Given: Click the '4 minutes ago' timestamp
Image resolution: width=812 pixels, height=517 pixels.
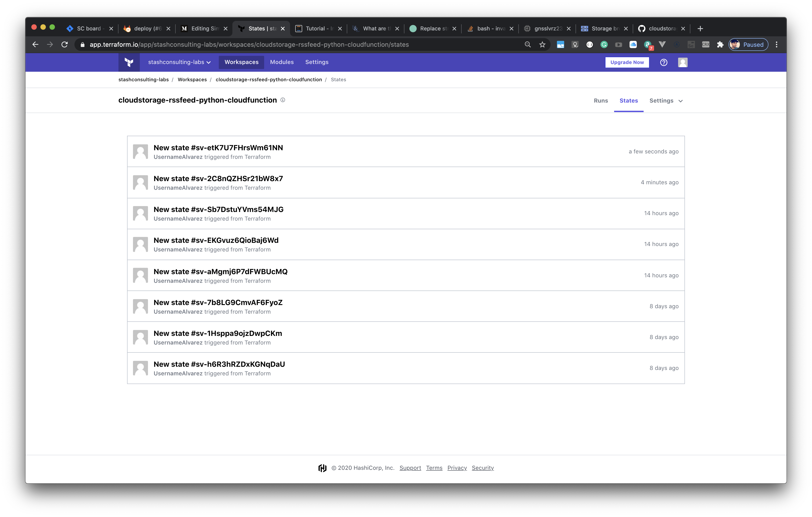Looking at the screenshot, I should click(659, 182).
